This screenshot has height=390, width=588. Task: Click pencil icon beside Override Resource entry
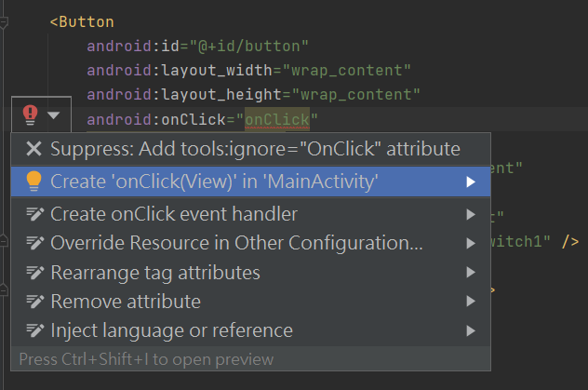[34, 243]
